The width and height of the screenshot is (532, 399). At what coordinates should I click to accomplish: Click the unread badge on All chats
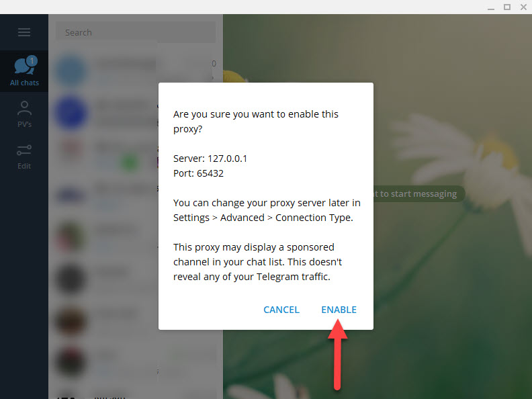point(32,60)
